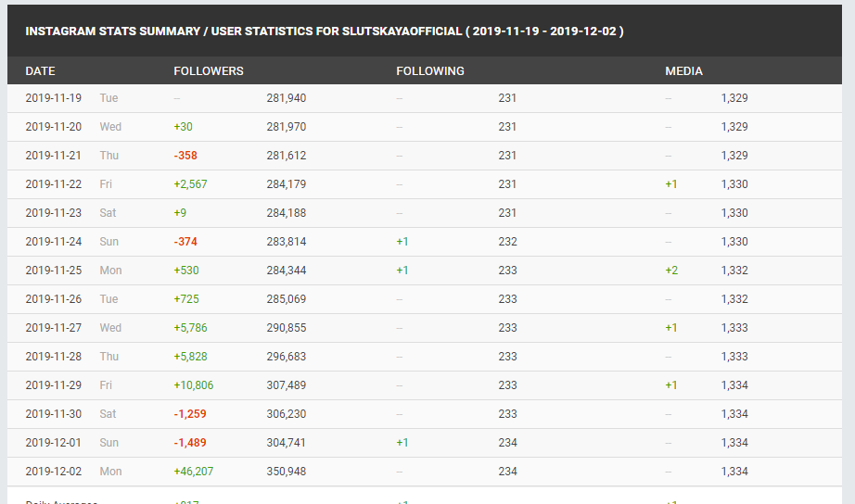Click the FOLLOWING column header
855x504 pixels.
pos(430,70)
